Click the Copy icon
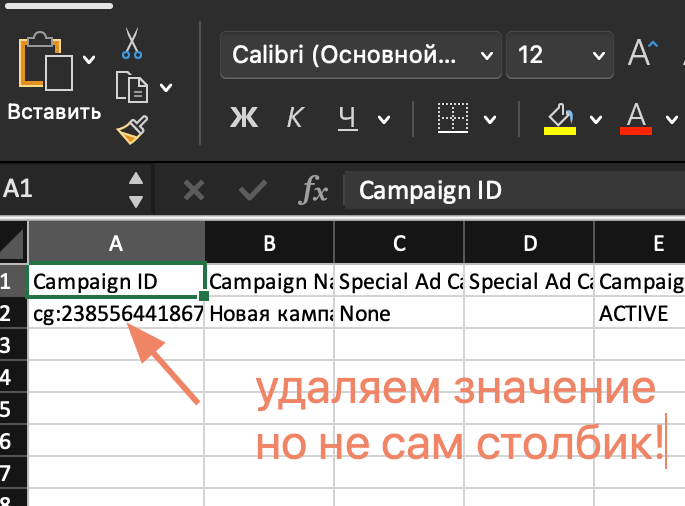The height and width of the screenshot is (506, 685). (132, 87)
